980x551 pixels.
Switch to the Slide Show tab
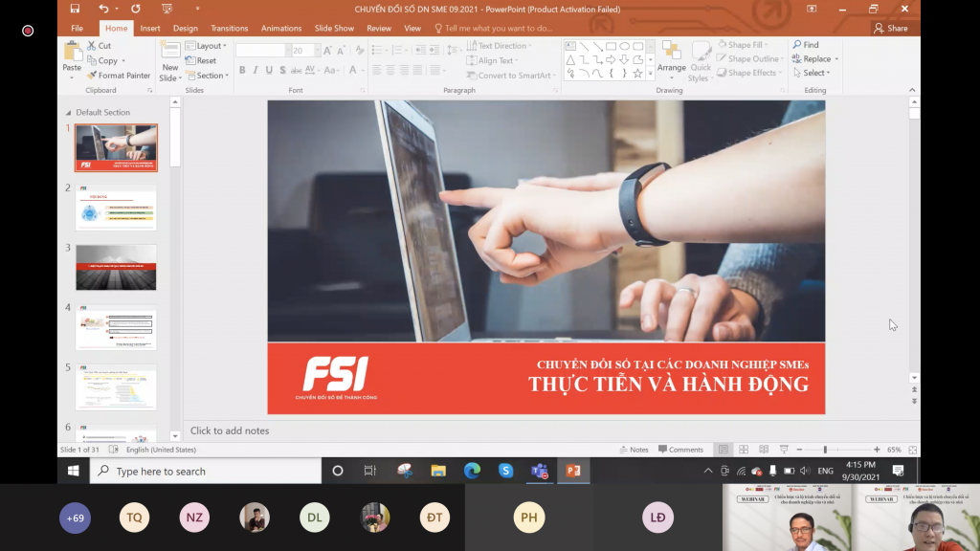[x=334, y=28]
